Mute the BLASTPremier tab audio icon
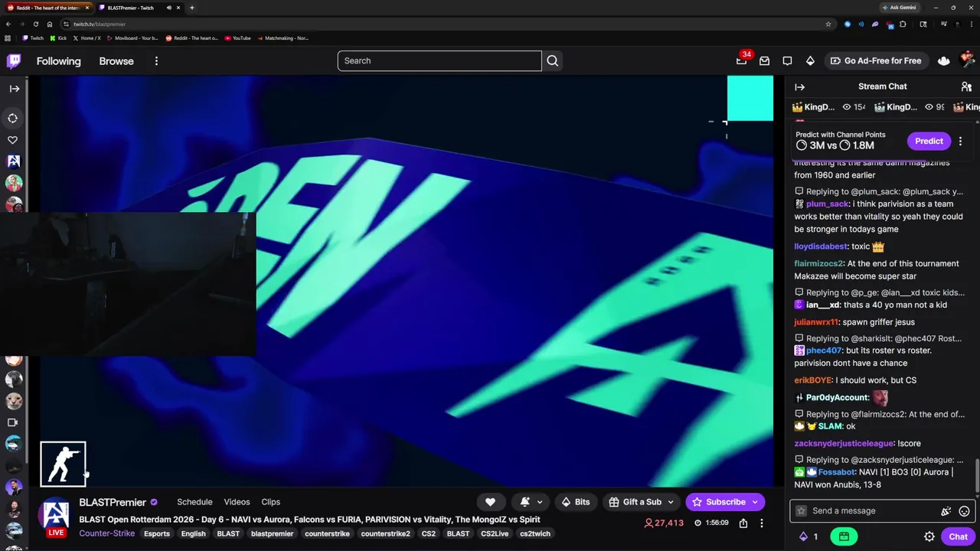This screenshot has width=980, height=551. point(169,8)
